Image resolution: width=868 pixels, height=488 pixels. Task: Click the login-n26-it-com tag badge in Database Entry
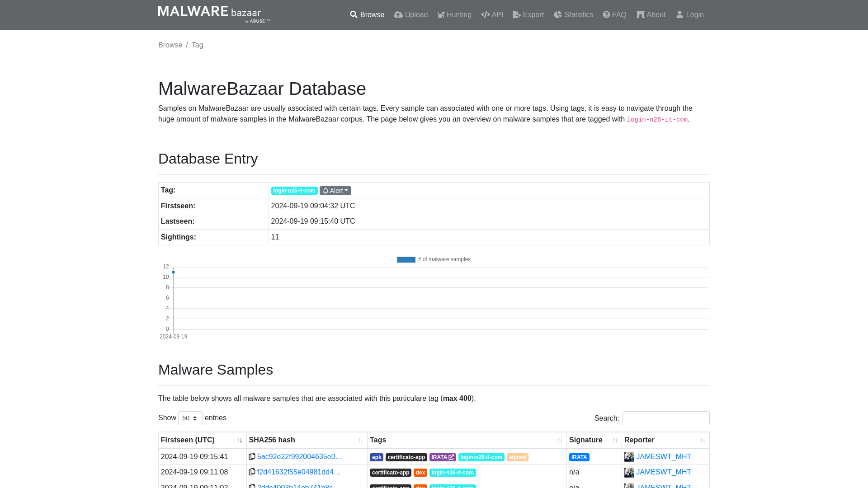click(294, 191)
